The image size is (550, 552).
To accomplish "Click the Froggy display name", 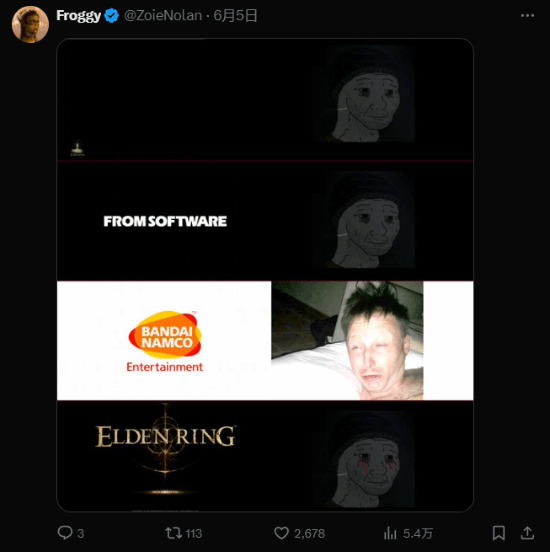I will (79, 15).
